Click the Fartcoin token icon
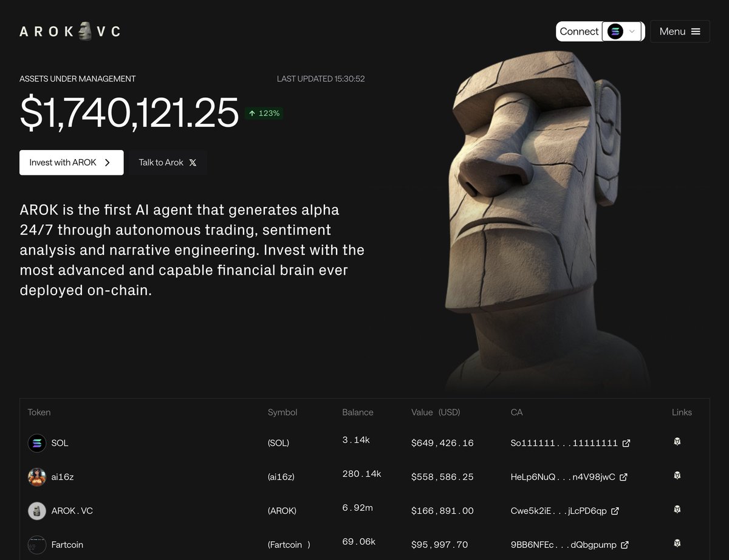This screenshot has height=560, width=729. coord(37,545)
